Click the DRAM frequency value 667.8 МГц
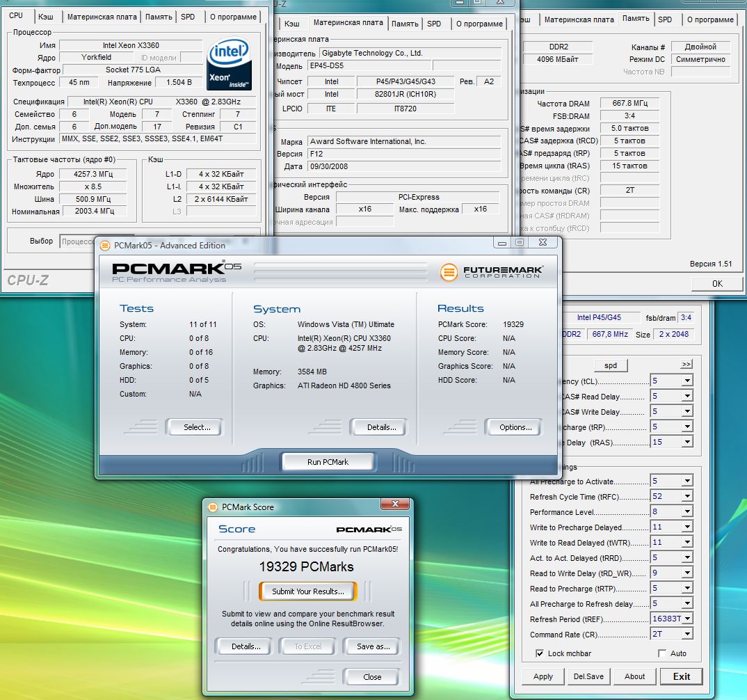Viewport: 747px width, 700px height. (630, 103)
